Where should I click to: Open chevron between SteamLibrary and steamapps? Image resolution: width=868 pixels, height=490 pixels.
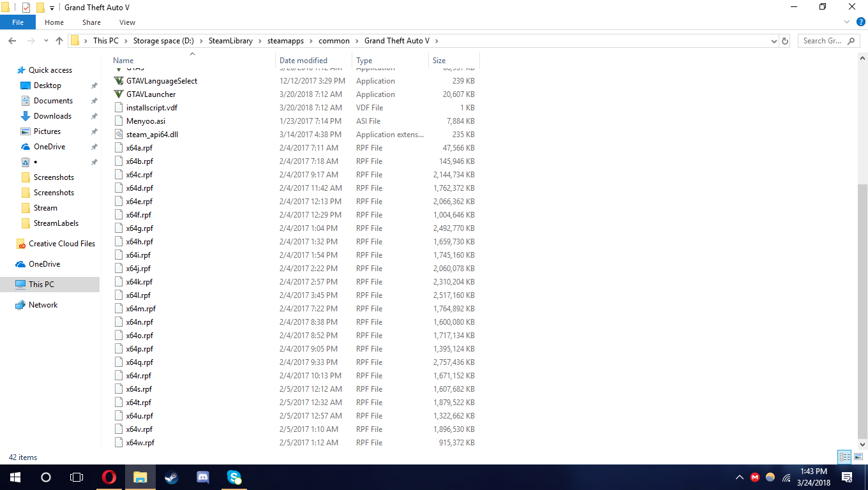pos(260,41)
